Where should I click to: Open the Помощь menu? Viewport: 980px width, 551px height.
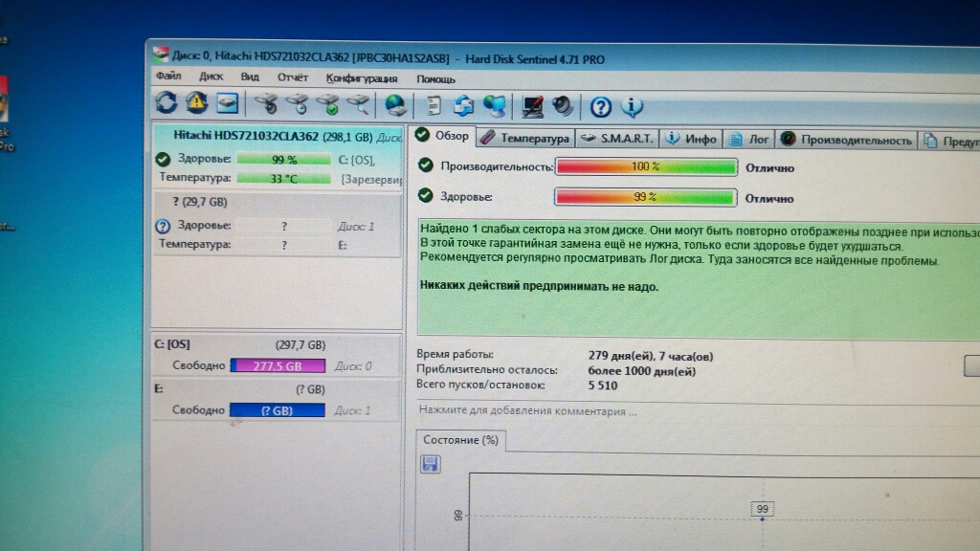(x=435, y=79)
